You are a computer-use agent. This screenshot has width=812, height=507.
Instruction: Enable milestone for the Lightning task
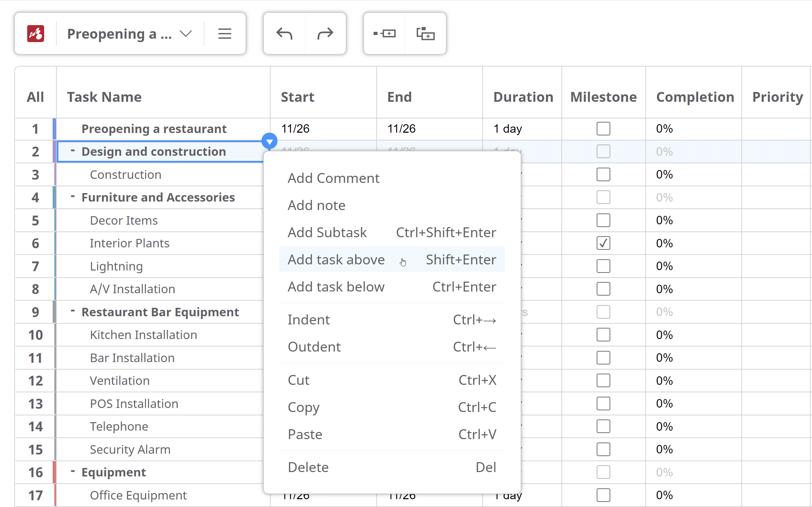[603, 266]
